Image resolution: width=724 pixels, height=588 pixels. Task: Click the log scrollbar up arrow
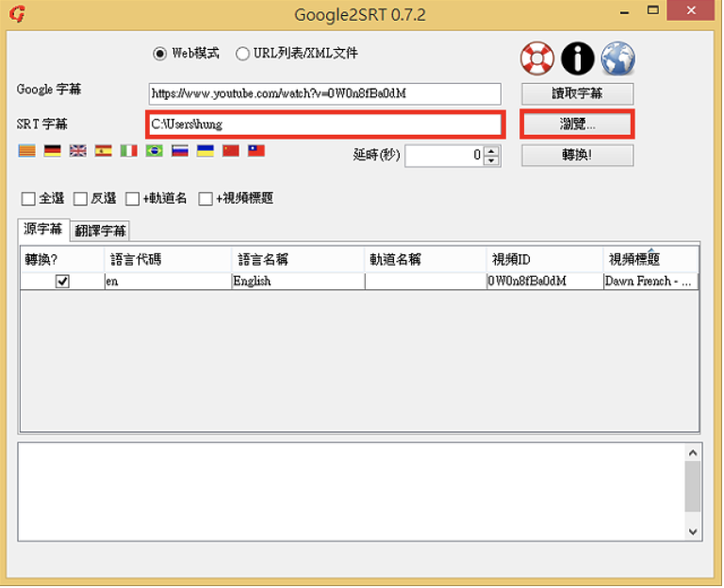tap(693, 452)
